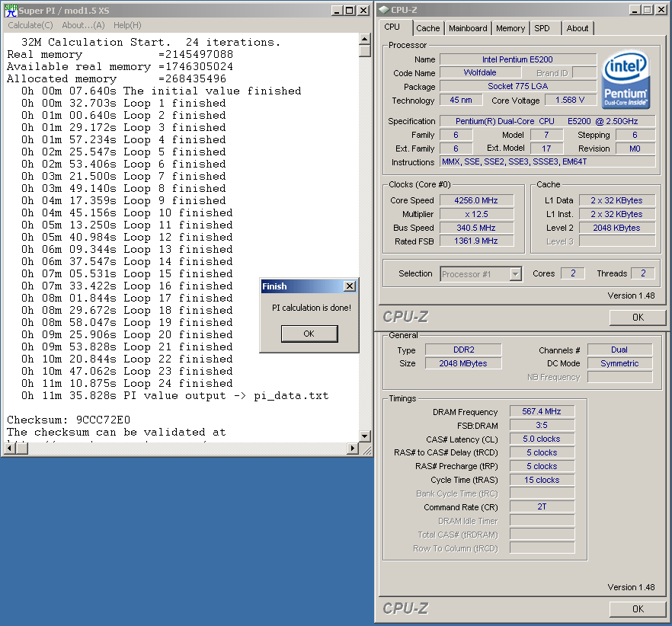
Task: Click OK in the lower CPU-Z memory window
Action: (638, 608)
